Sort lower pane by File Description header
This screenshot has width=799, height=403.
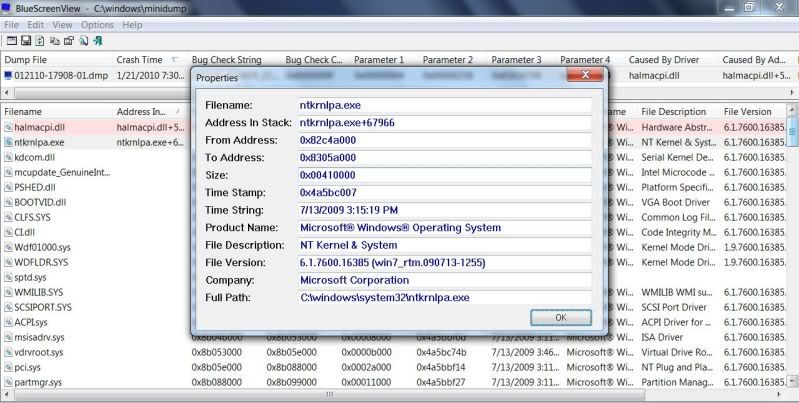[x=679, y=112]
